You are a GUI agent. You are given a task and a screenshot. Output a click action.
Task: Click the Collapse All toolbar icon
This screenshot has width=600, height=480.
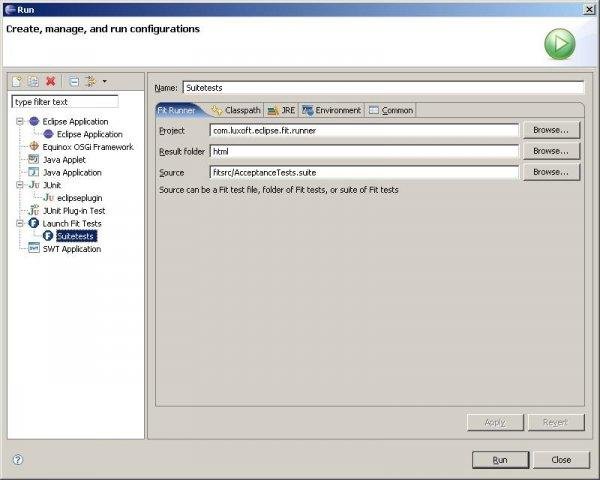pos(73,81)
